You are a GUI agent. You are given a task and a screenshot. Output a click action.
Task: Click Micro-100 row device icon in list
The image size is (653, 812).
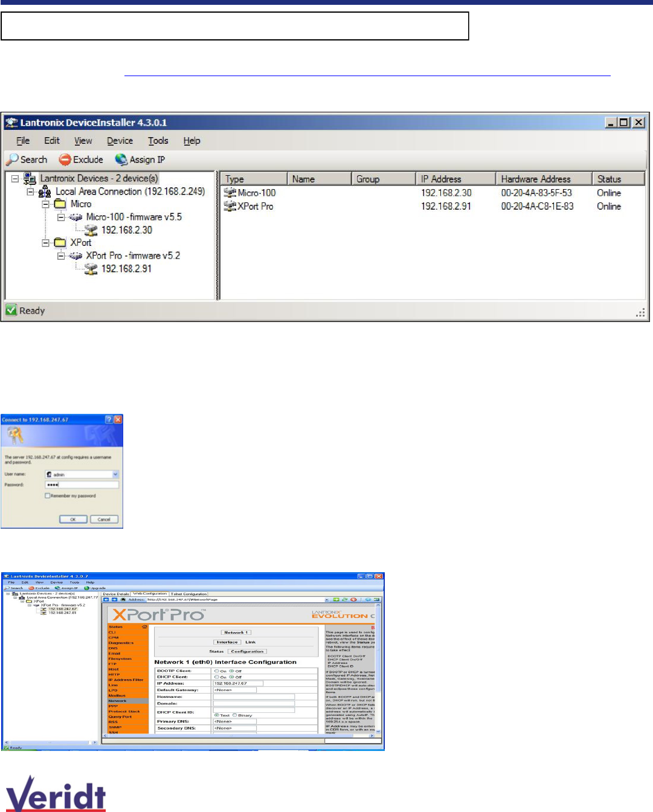point(230,193)
